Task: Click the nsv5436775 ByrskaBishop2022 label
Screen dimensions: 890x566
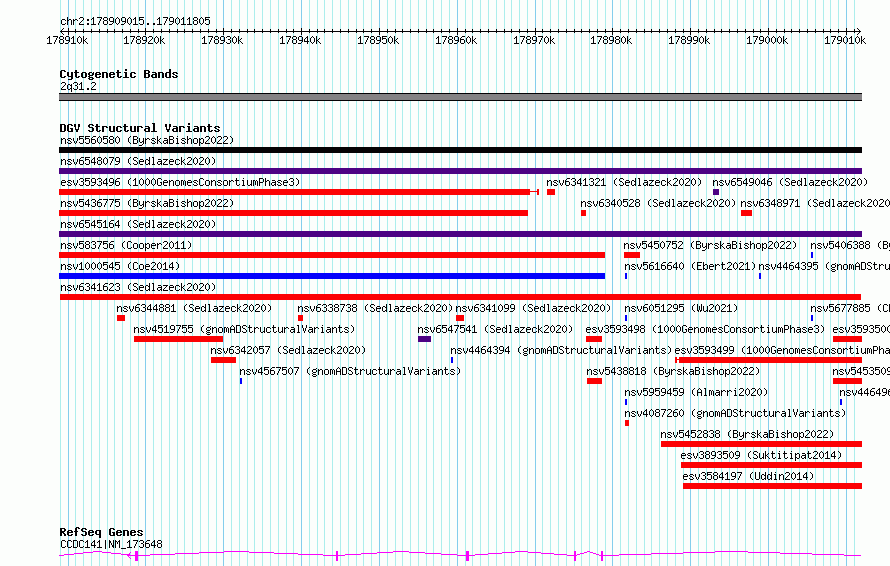Action: pyautogui.click(x=147, y=203)
